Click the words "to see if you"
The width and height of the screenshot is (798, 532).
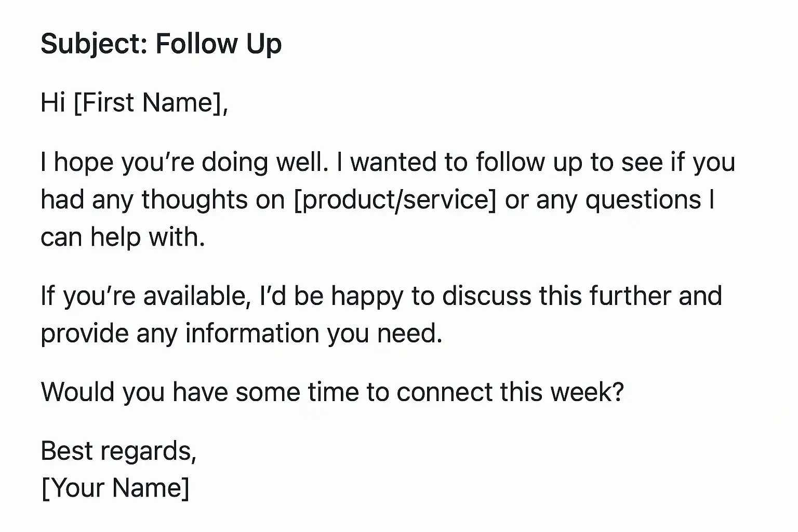662,162
